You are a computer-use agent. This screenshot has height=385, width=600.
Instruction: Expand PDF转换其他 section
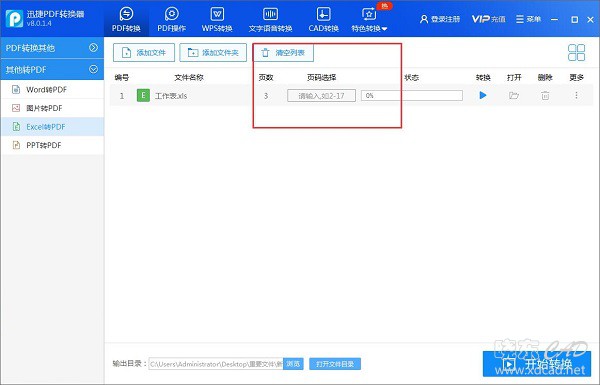52,48
